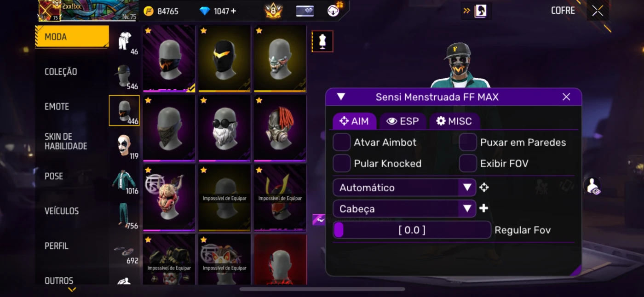
Task: Adjust the Regular Fov slider
Action: point(412,230)
